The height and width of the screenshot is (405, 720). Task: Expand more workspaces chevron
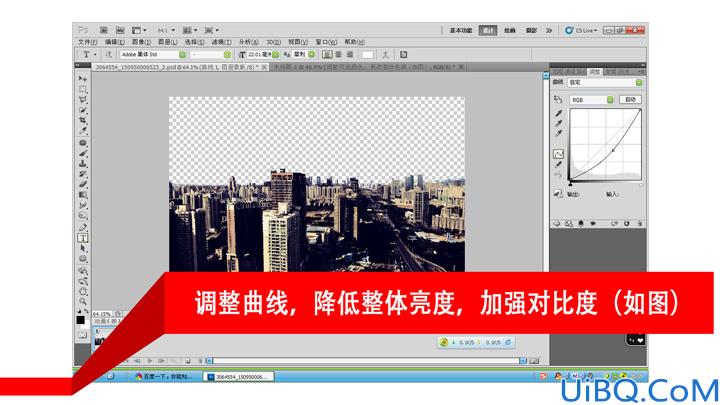[549, 30]
